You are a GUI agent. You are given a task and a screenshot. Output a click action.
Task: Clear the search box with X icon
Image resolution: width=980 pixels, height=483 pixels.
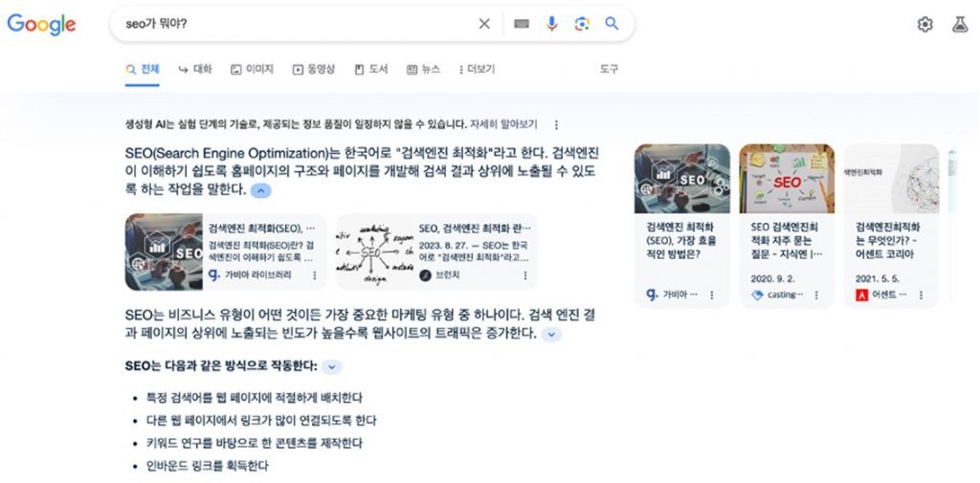[x=484, y=24]
